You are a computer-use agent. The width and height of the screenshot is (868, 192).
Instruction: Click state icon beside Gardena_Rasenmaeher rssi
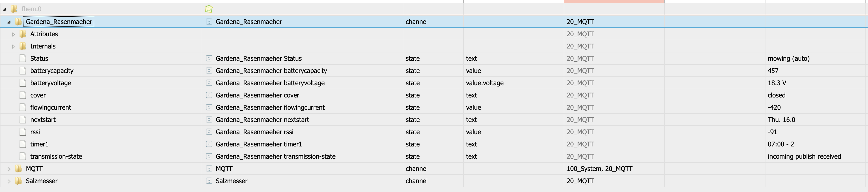click(x=209, y=132)
